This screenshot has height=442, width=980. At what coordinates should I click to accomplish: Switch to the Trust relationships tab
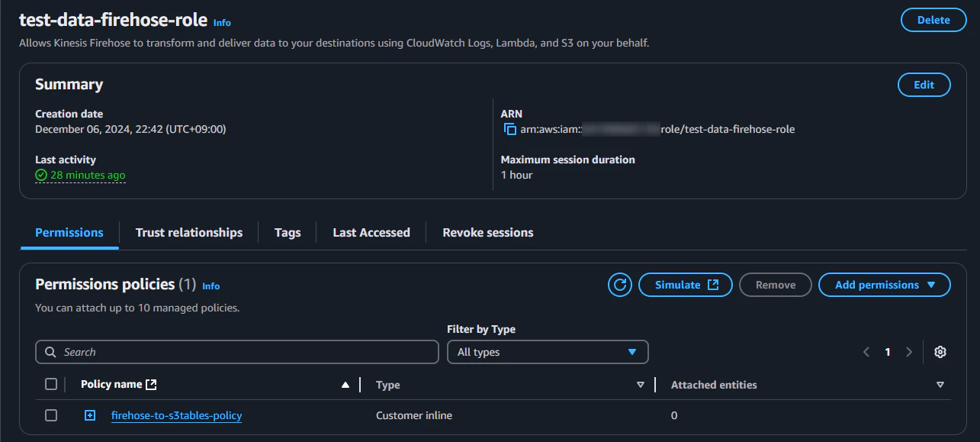[189, 233]
